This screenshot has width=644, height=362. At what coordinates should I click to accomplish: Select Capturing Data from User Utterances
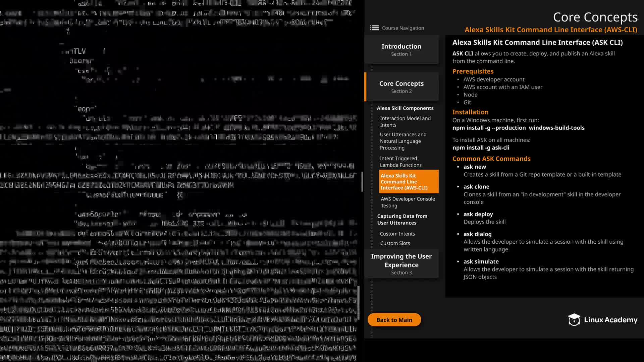click(402, 220)
